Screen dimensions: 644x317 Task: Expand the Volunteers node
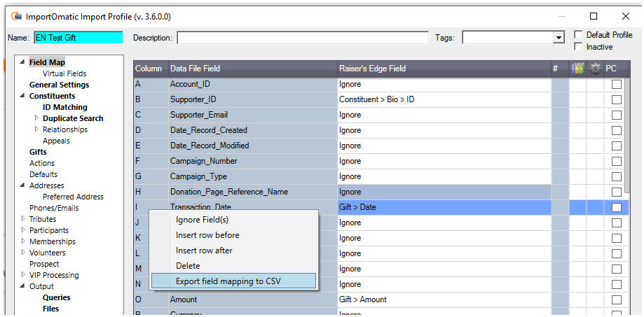click(x=23, y=253)
